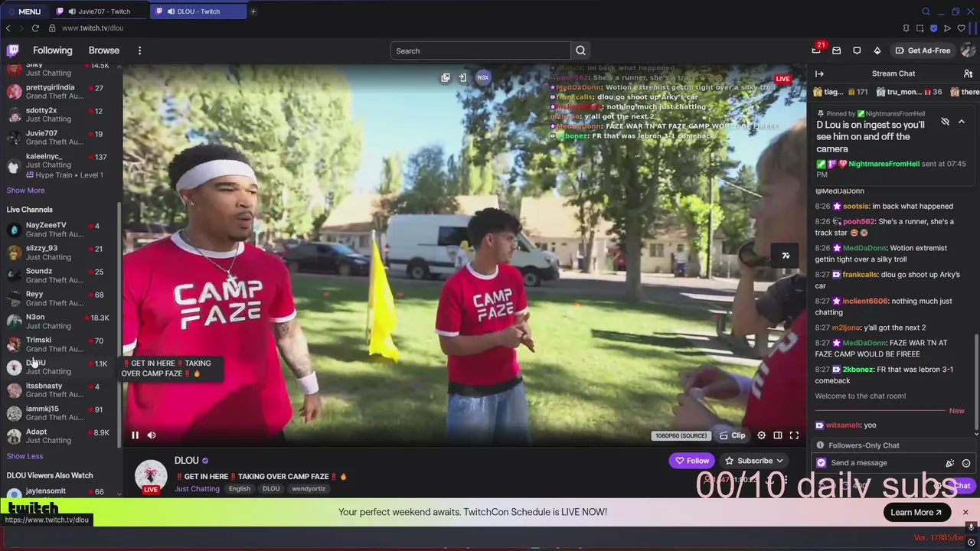This screenshot has width=980, height=551.
Task: Collapse the Stream Chat panel arrow
Action: pos(819,73)
